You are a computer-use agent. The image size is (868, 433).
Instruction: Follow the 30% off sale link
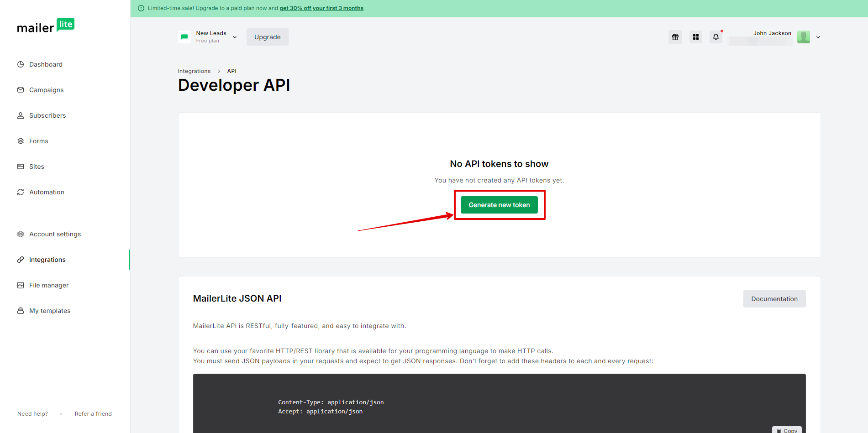click(321, 8)
